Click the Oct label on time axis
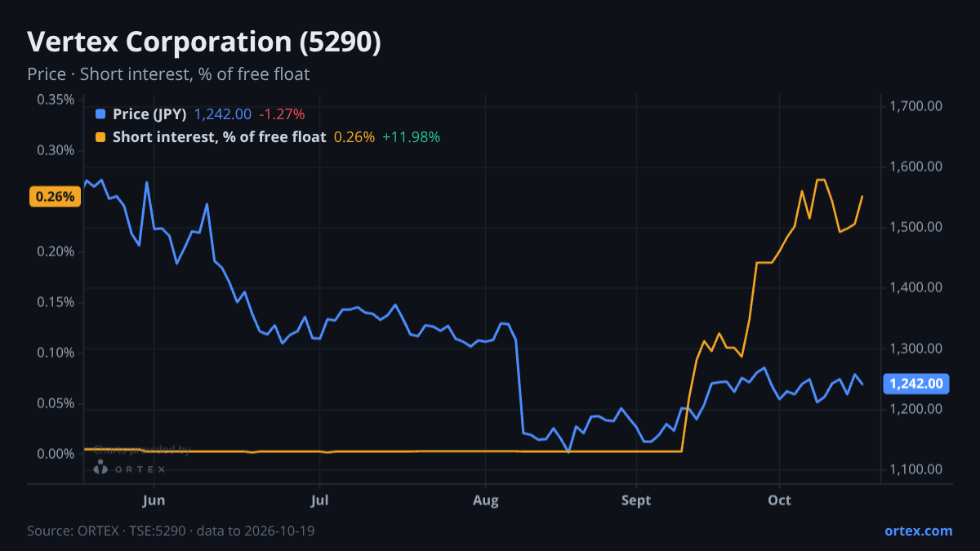The height and width of the screenshot is (551, 980). tap(780, 500)
